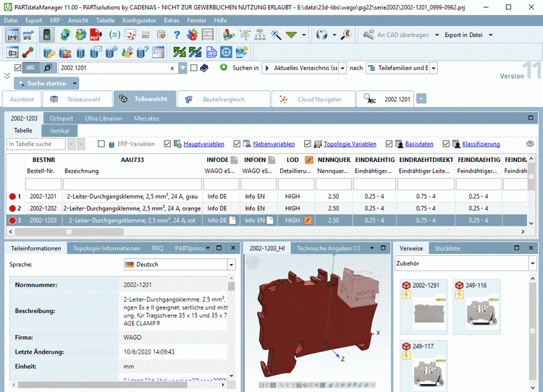Click the BMP table export icon
543x392 pixels.
12,35
